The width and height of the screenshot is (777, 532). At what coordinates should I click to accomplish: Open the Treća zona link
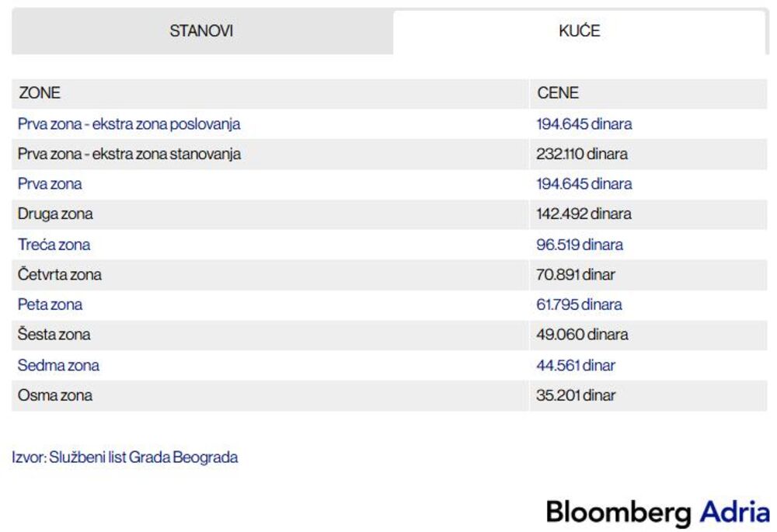(x=54, y=245)
